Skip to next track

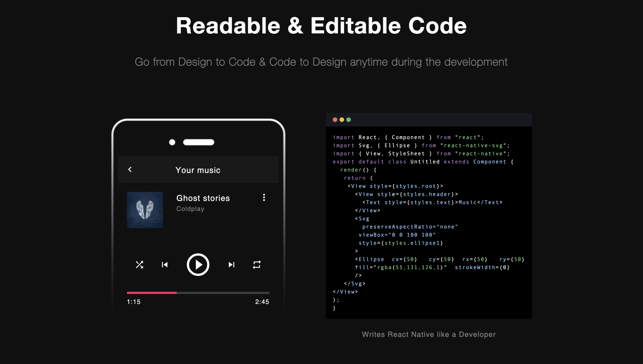[231, 265]
